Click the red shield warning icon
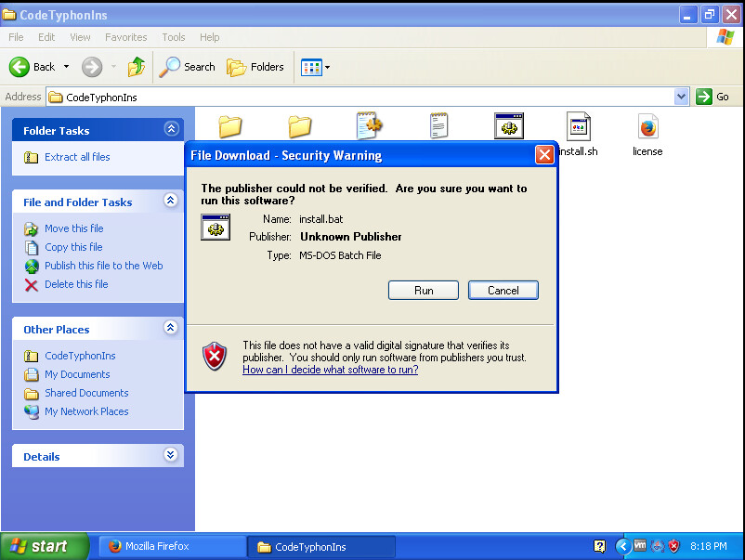Viewport: 745px width, 560px height. tap(215, 357)
